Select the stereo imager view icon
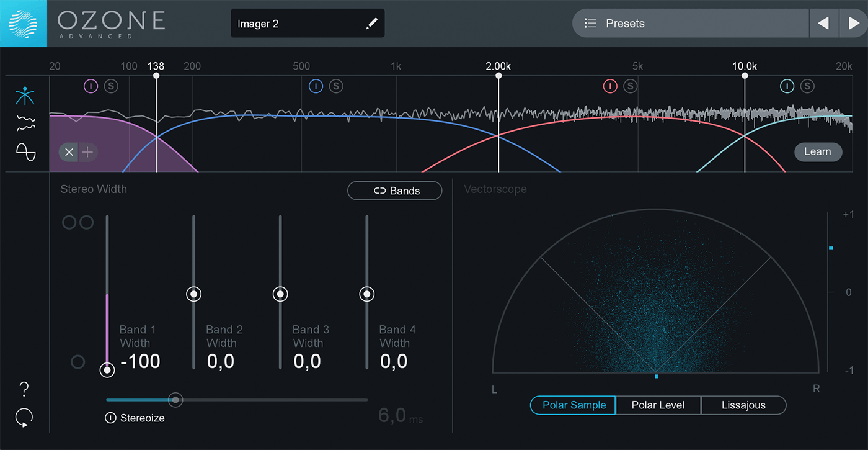Screen dimensions: 868x450 point(25,96)
